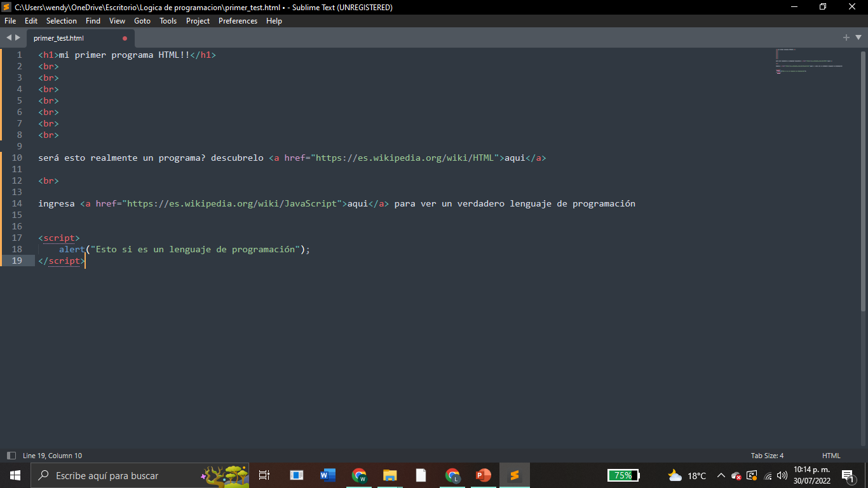Click the unsaved-changes dot on primer_test.html tab

click(125, 38)
